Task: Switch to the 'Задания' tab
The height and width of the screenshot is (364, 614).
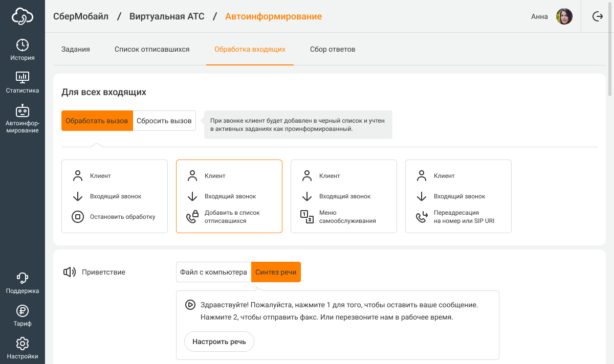Action: pos(76,50)
